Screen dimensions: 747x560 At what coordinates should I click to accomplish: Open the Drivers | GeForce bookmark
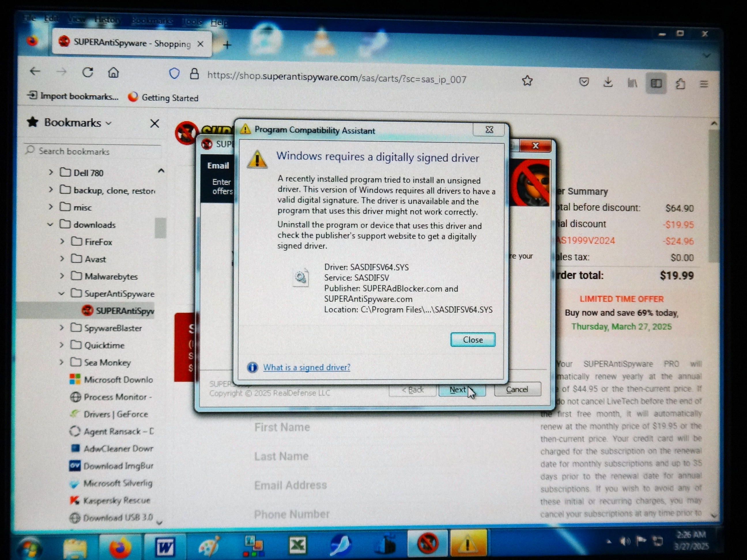109,414
